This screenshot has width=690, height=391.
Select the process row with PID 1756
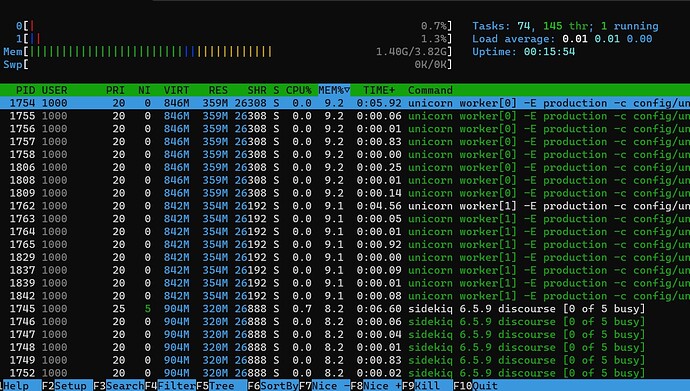[345, 129]
